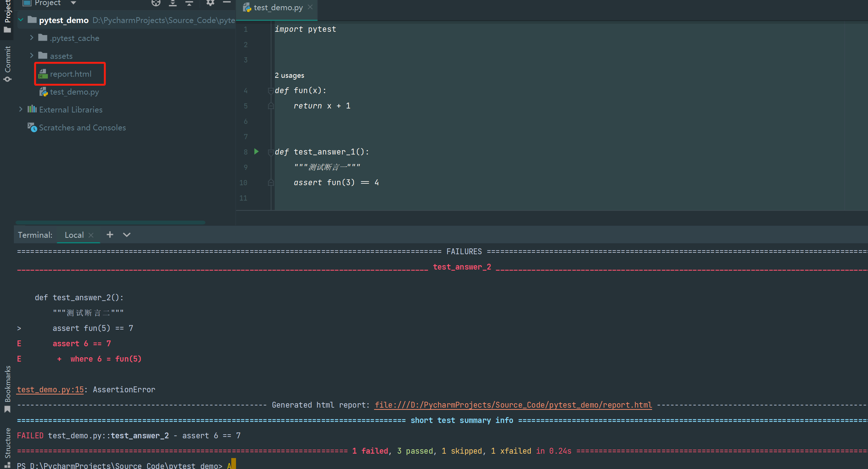The height and width of the screenshot is (469, 868).
Task: Click Collapse All icon in Project panel
Action: point(189,3)
